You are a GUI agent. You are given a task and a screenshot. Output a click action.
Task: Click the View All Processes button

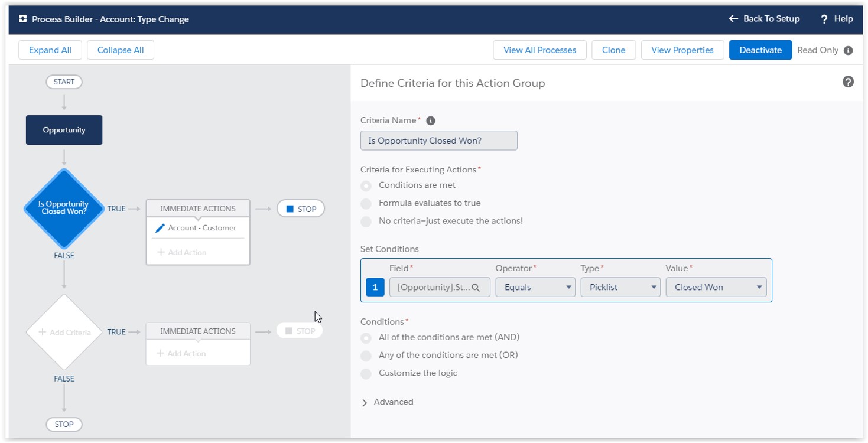[539, 50]
